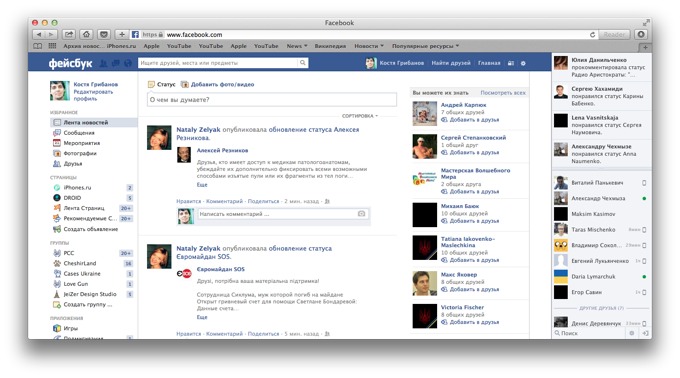This screenshot has width=680, height=378.
Task: Add Victoria Fischer as friend
Action: coord(470,323)
